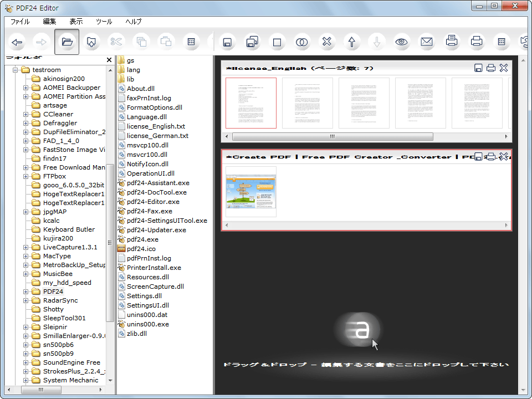
Task: Expand the FTPbox folder node
Action: click(26, 176)
